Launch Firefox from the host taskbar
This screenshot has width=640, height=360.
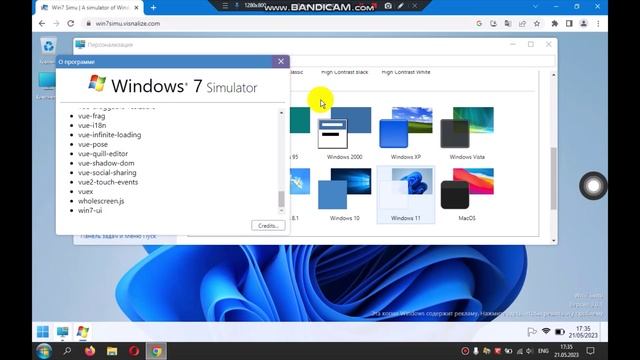pos(90,351)
